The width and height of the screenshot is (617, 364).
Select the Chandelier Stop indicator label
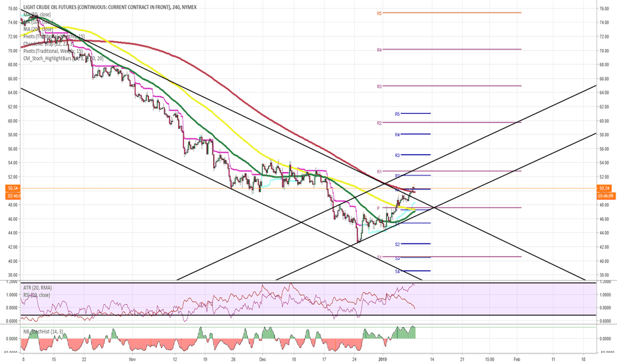click(x=48, y=44)
